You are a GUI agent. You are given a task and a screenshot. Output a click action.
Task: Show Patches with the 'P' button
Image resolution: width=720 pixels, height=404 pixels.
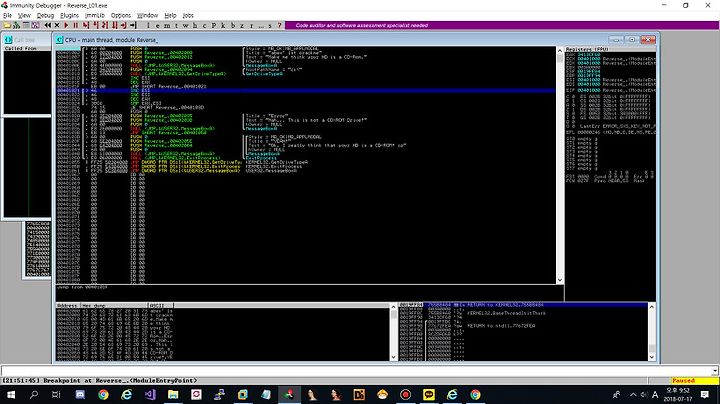(x=214, y=25)
